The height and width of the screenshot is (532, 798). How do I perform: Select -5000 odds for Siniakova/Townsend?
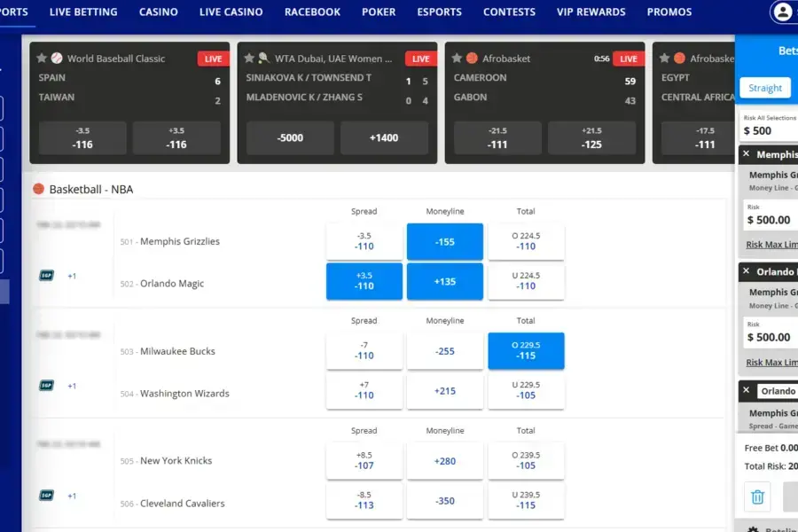click(290, 138)
